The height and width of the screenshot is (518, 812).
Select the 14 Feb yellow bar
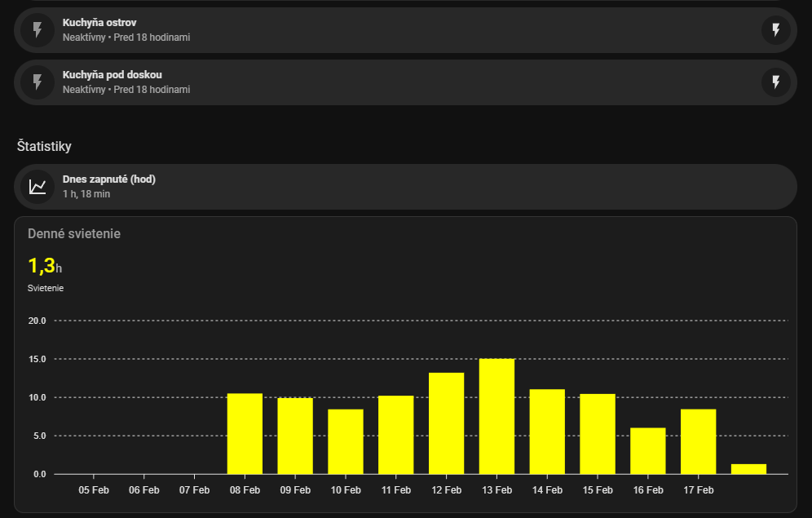547,432
